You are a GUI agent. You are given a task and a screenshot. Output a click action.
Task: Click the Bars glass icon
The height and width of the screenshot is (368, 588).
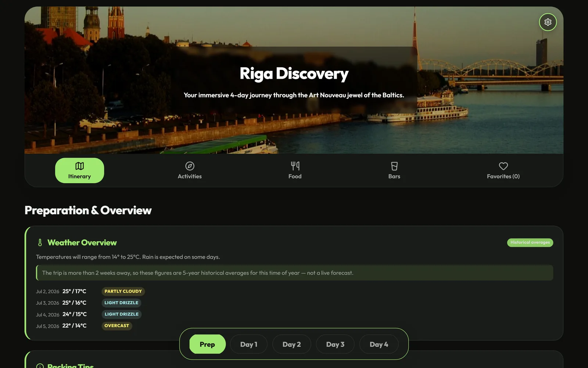pyautogui.click(x=394, y=166)
